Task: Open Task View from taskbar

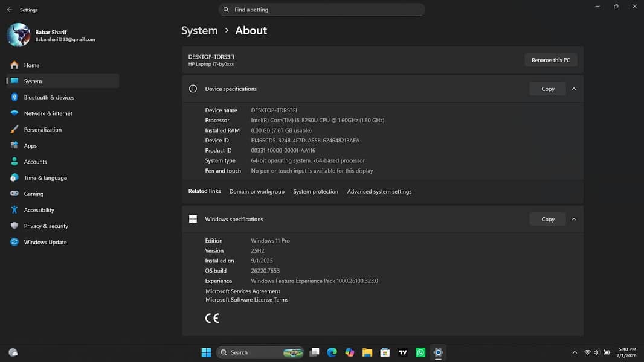Action: [315, 352]
